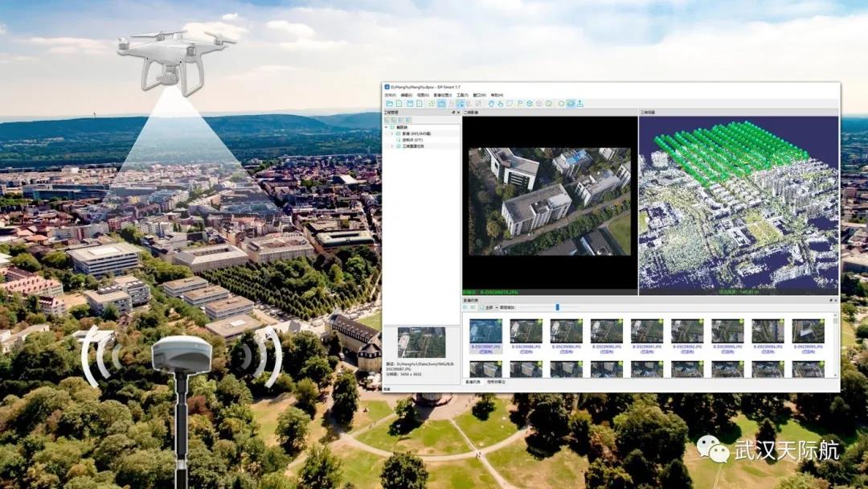868x489 pixels.
Task: Select the B-DSC09087.JPG image thumbnail
Action: tap(485, 332)
